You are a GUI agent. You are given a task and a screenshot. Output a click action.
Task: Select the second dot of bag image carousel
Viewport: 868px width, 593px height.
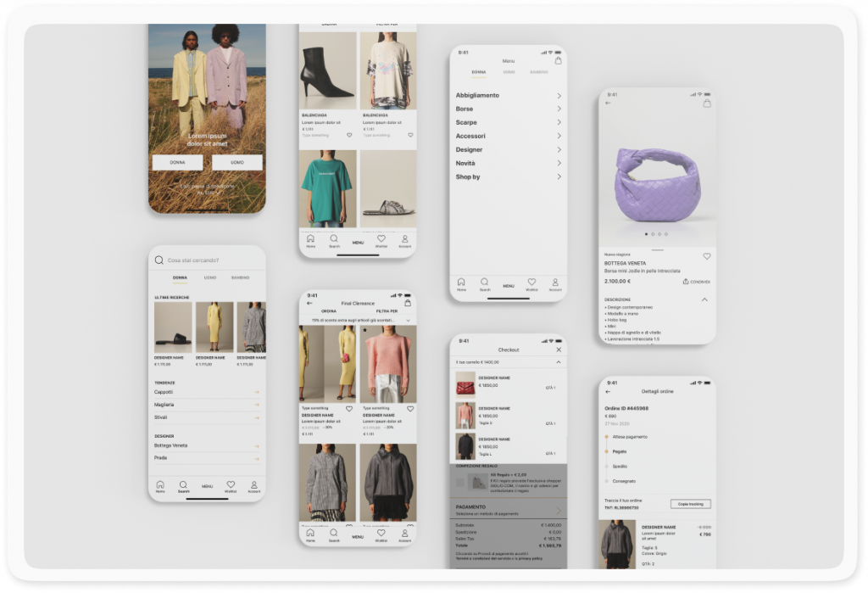tap(653, 233)
